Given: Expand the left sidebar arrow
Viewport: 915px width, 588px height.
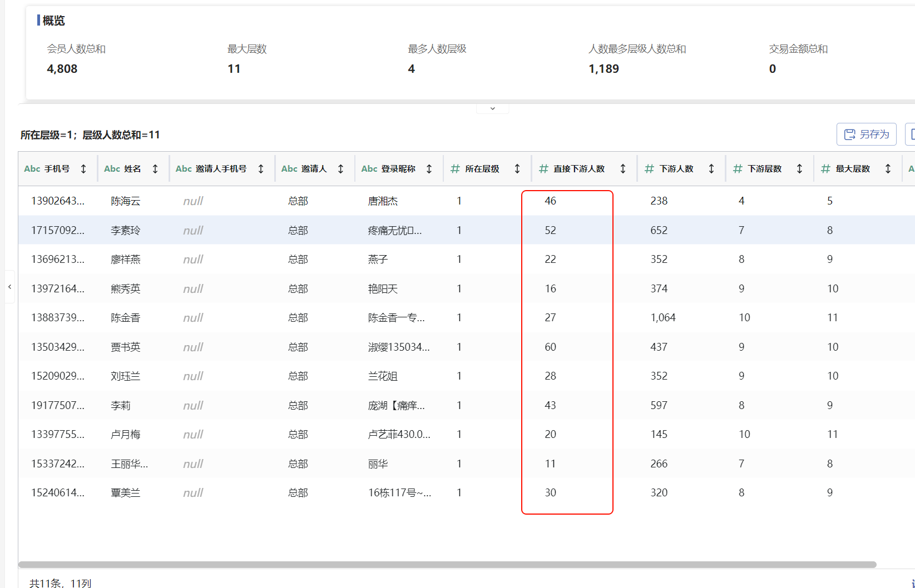Looking at the screenshot, I should click(9, 287).
